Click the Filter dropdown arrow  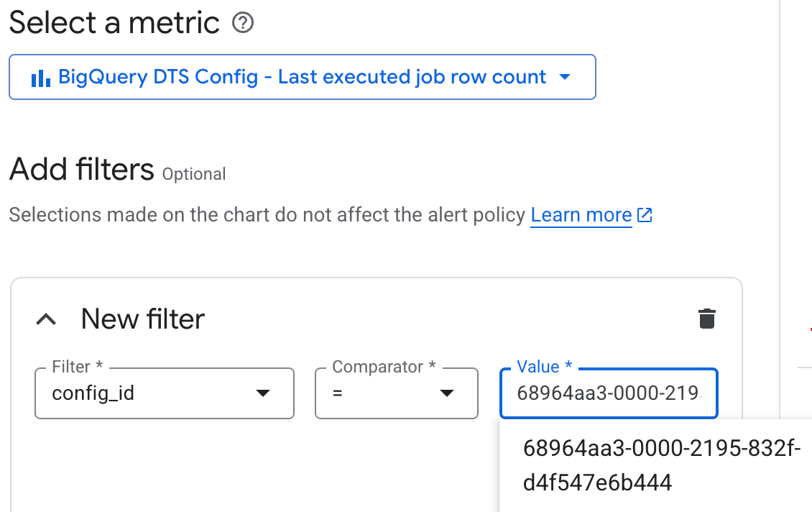click(264, 393)
